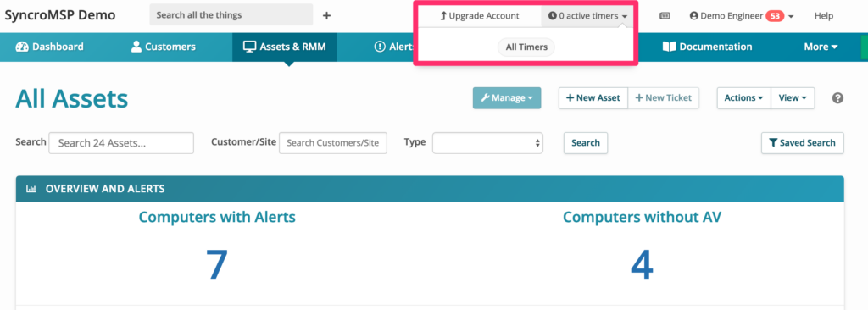Click the New Asset button

[x=593, y=98]
